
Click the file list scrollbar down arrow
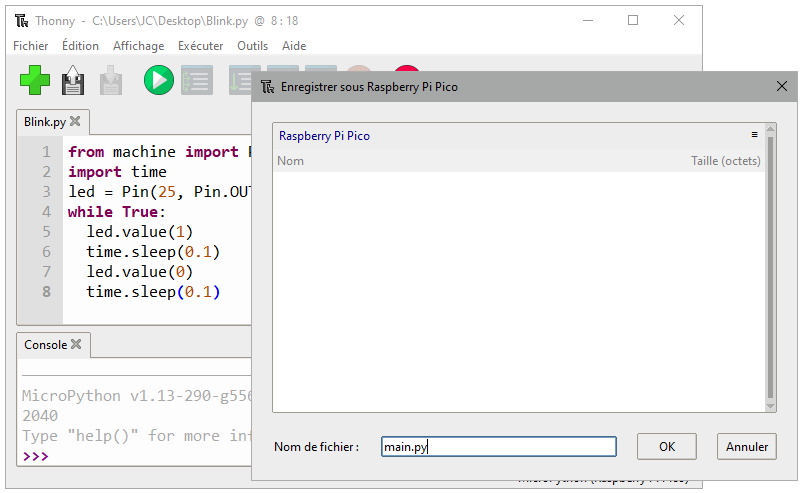coord(770,406)
